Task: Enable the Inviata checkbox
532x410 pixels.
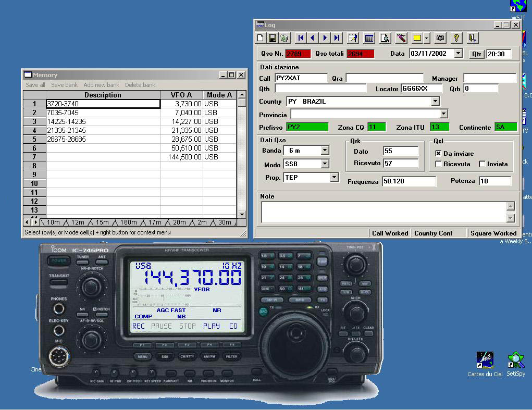Action: pyautogui.click(x=482, y=164)
